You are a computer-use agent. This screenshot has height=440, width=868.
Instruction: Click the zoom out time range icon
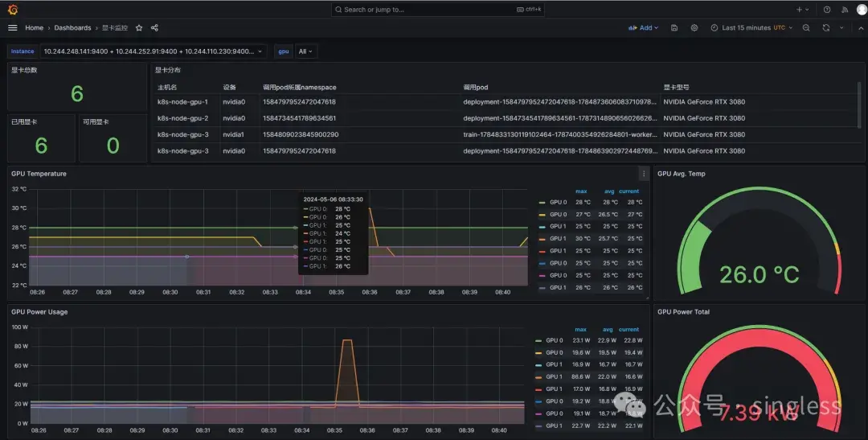tap(805, 27)
